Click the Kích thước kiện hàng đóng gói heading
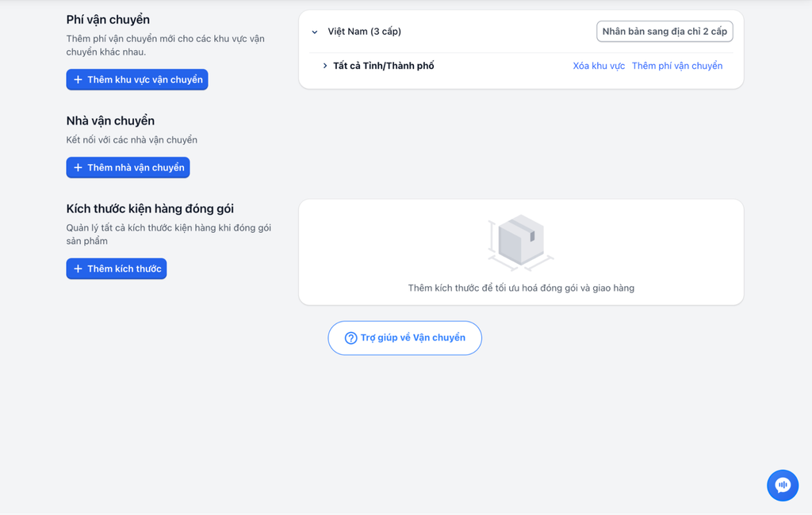Screen dimensions: 812x515 (150, 209)
